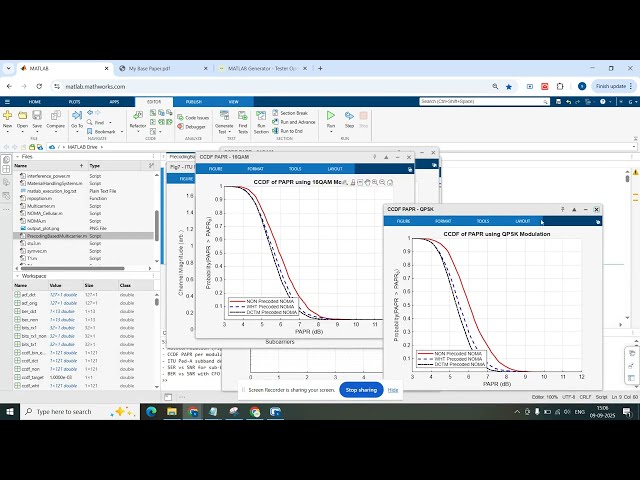Switch to the PLOTS ribbon tab
640x480 pixels.
[x=74, y=102]
